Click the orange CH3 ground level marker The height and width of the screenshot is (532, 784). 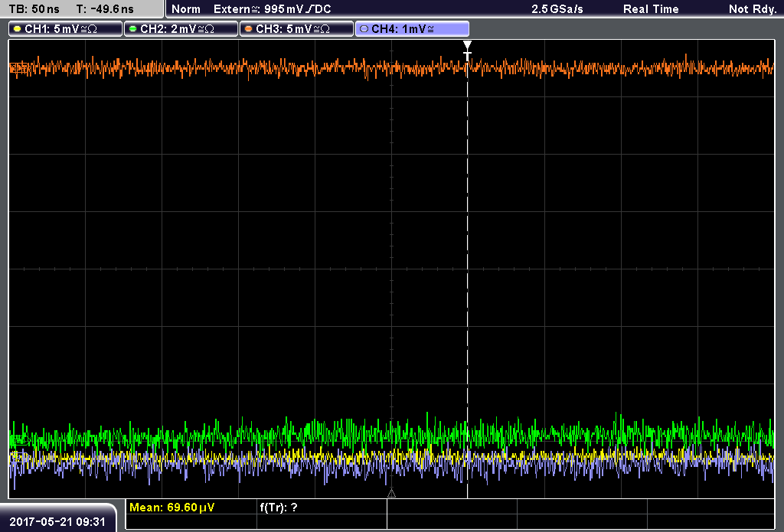pyautogui.click(x=18, y=67)
